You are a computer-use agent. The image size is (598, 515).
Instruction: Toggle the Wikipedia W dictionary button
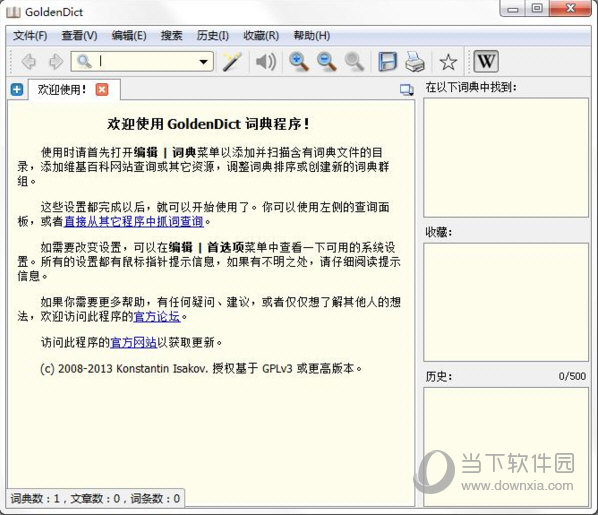coord(486,61)
